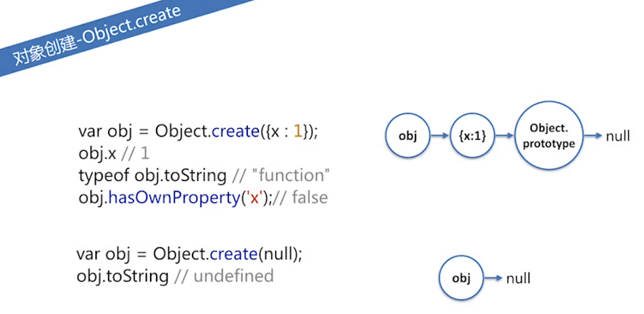Screen dimensions: 644x314
Task: Click the arrow from bottom obj to null
Action: (x=494, y=279)
